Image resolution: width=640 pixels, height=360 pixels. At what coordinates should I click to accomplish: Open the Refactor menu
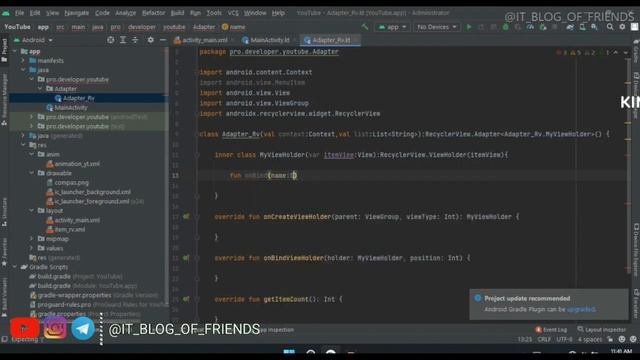click(x=153, y=13)
